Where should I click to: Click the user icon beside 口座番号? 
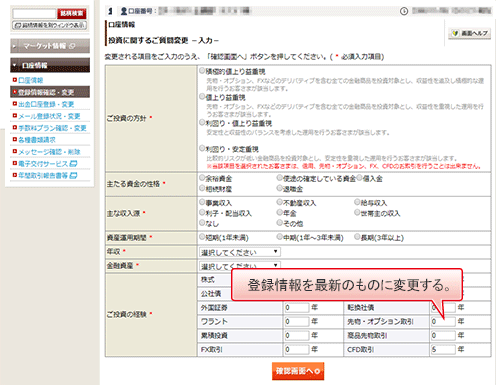pos(124,11)
